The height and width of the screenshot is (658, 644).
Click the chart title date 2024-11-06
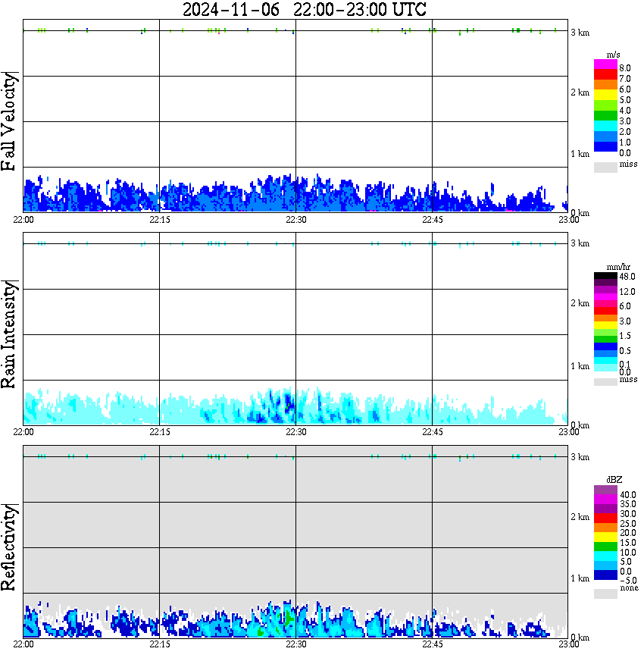click(231, 9)
